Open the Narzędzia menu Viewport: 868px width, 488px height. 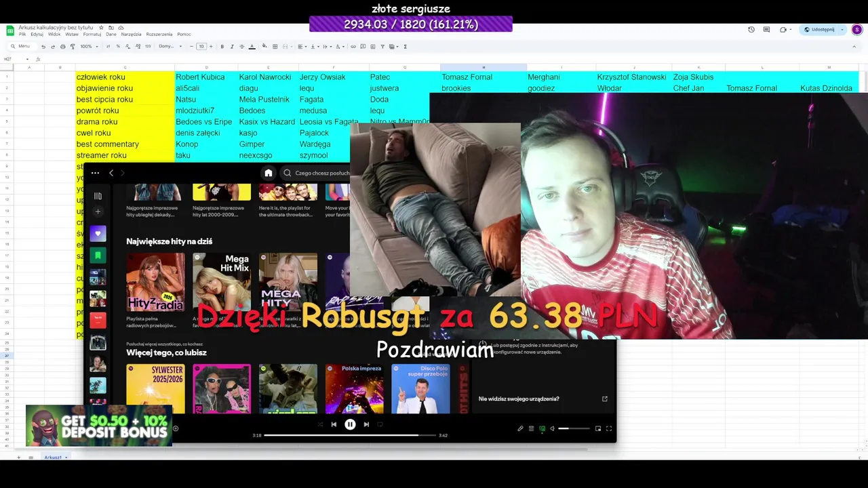coord(132,34)
